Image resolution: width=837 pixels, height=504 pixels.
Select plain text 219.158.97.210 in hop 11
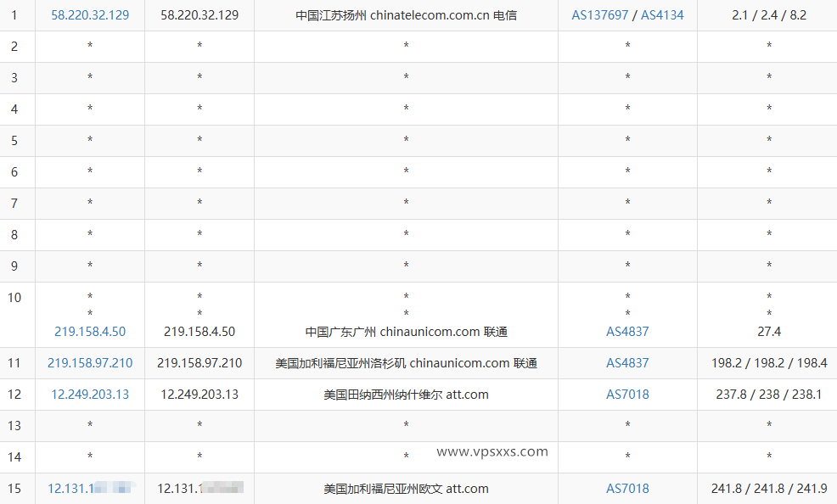coord(199,362)
